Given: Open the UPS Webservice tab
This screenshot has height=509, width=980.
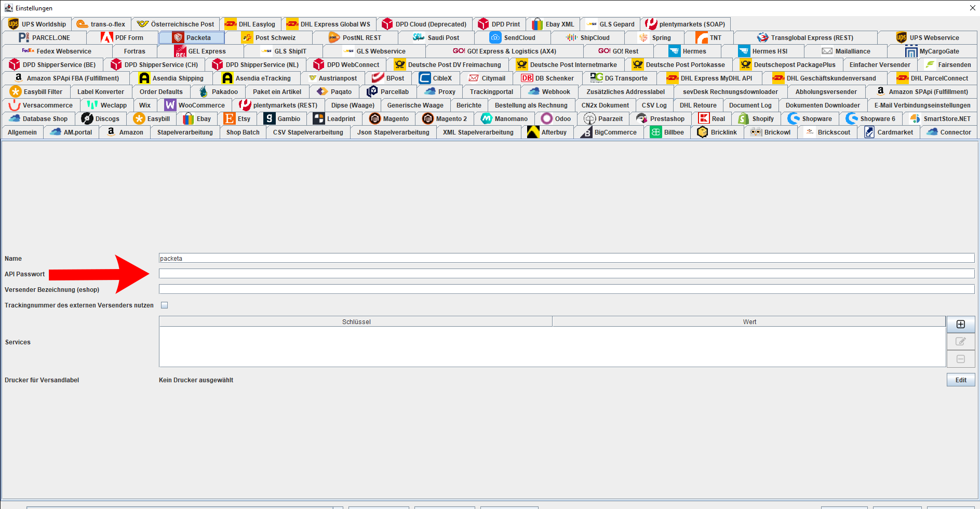Looking at the screenshot, I should (x=928, y=37).
